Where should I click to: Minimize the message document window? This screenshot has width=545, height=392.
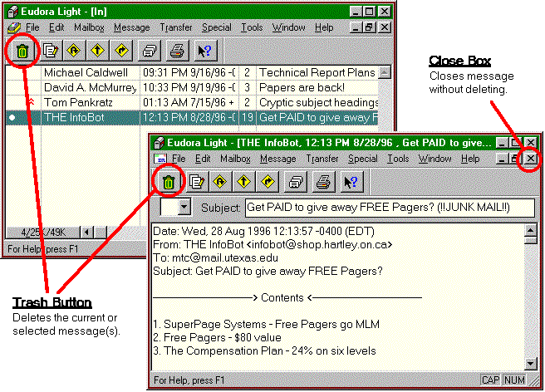[x=502, y=159]
